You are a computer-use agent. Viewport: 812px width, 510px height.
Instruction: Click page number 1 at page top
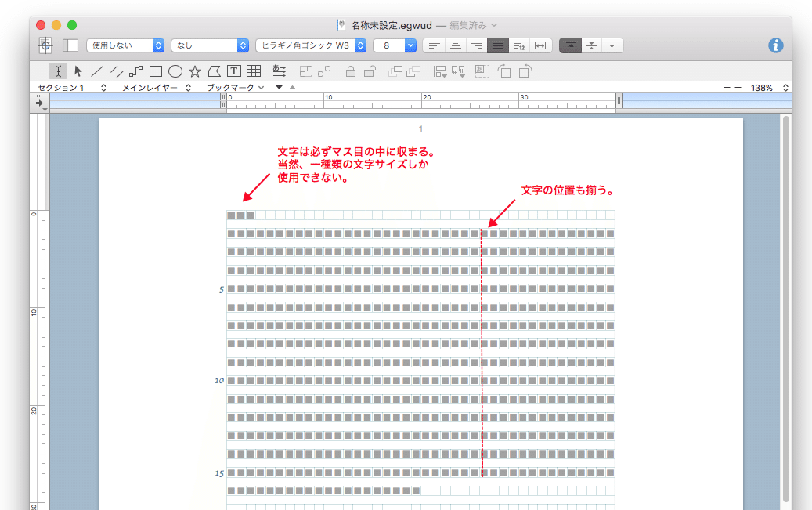(x=420, y=129)
